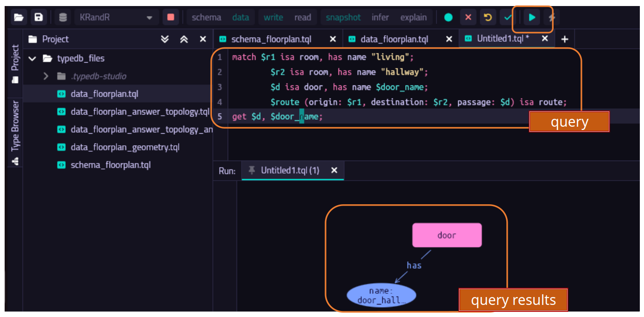
Task: Open the Project side panel tab
Action: tap(15, 64)
